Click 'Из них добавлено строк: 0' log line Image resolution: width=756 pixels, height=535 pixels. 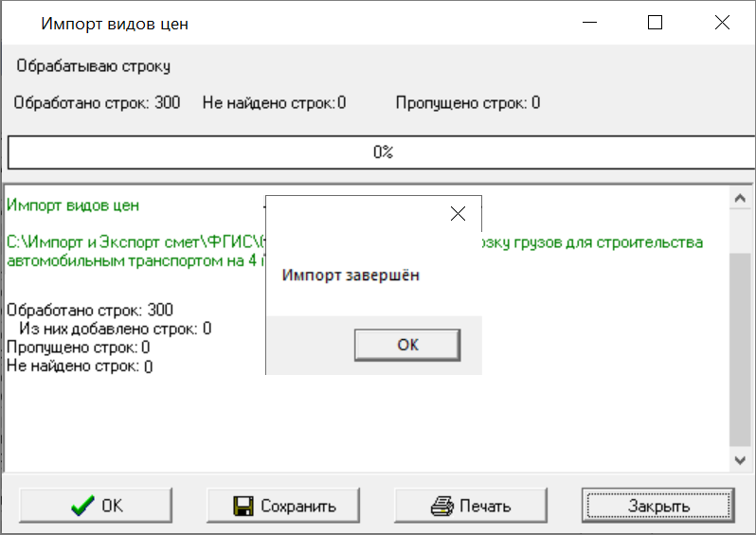click(116, 329)
